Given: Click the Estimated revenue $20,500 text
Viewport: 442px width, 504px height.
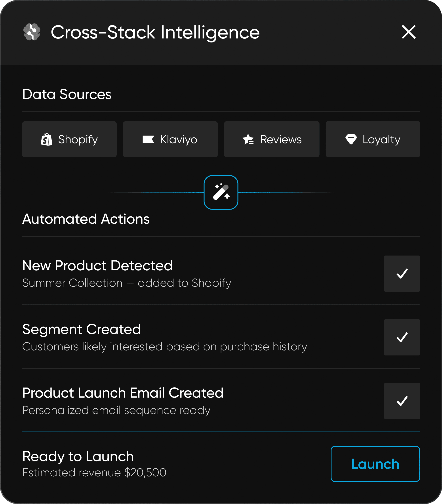Looking at the screenshot, I should tap(94, 473).
